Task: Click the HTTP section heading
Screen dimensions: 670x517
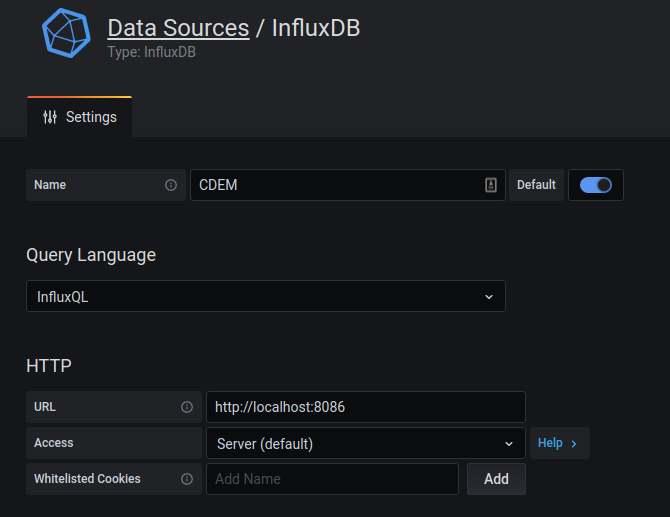Action: point(49,366)
